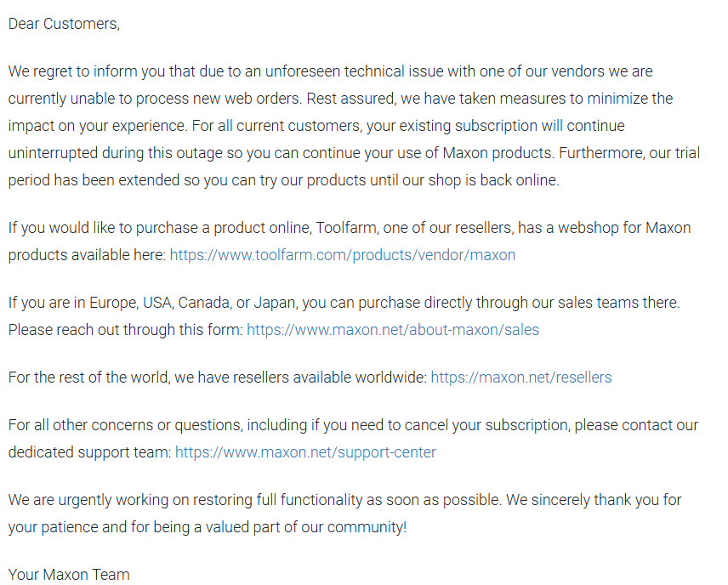This screenshot has height=585, width=728.
Task: Click the phrase "Rest assured" in first paragraph
Action: coord(351,99)
